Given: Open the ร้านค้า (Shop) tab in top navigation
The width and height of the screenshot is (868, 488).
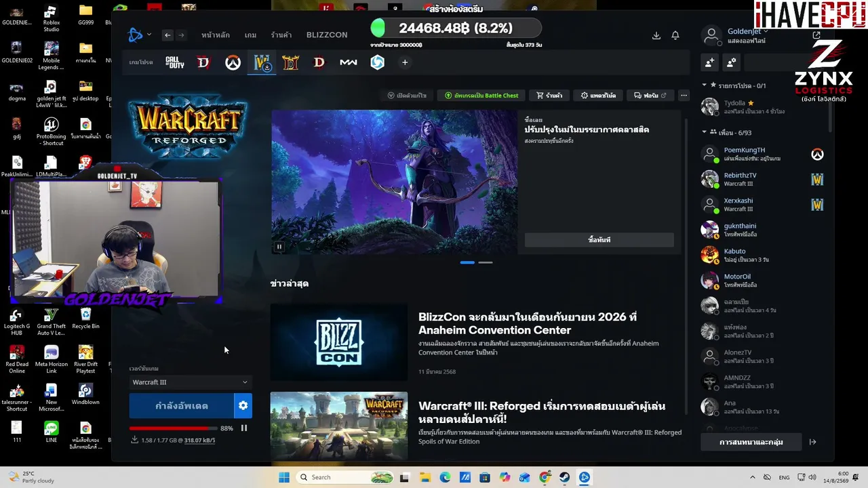Looking at the screenshot, I should point(281,35).
